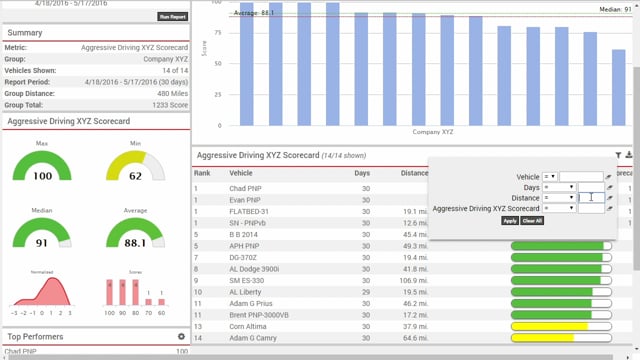Select Corn Altima vehicle name
This screenshot has width=640, height=360.
248,327
